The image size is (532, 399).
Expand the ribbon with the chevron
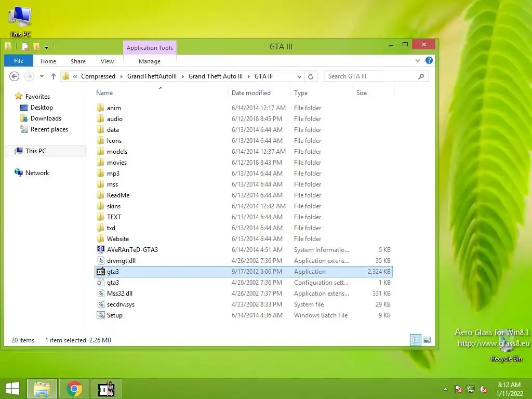418,60
